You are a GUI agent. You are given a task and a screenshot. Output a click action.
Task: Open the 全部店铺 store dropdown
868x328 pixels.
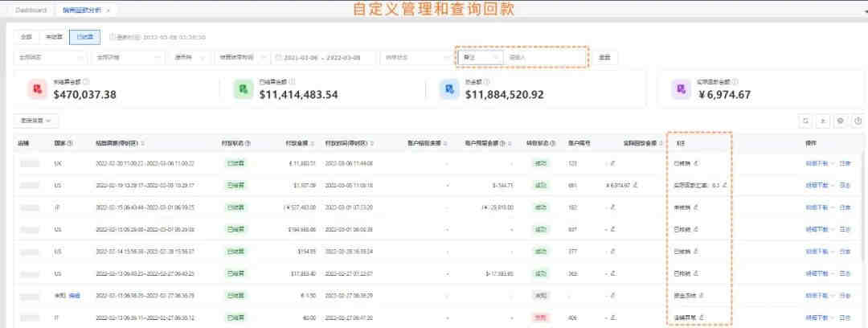tap(50, 57)
